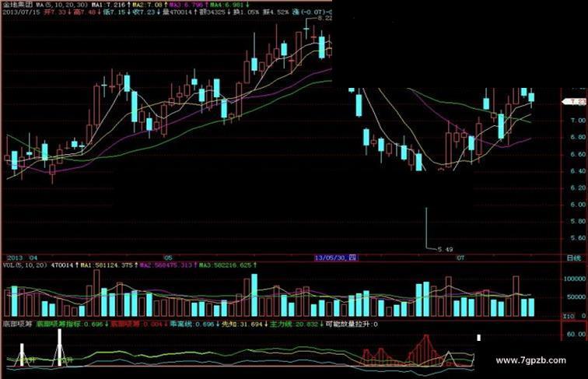Click the 2013/07/15 date readout

(x=21, y=12)
